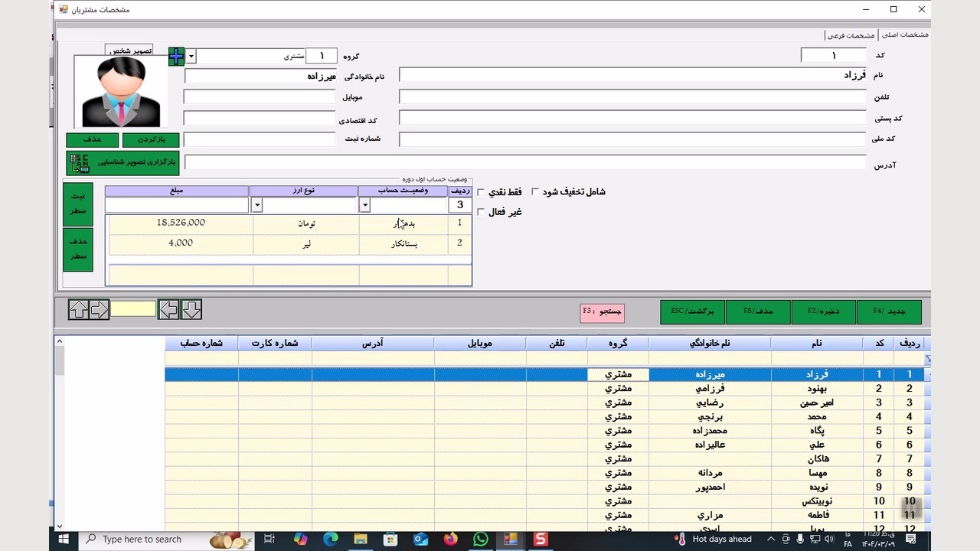Click the 'نام خانوادگي' column header
The image size is (980, 551).
(710, 344)
